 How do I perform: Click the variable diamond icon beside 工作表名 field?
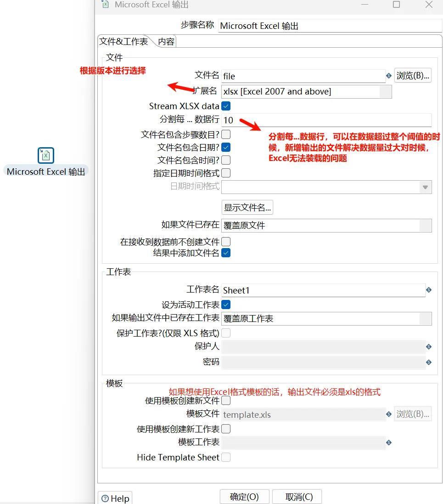coord(429,290)
